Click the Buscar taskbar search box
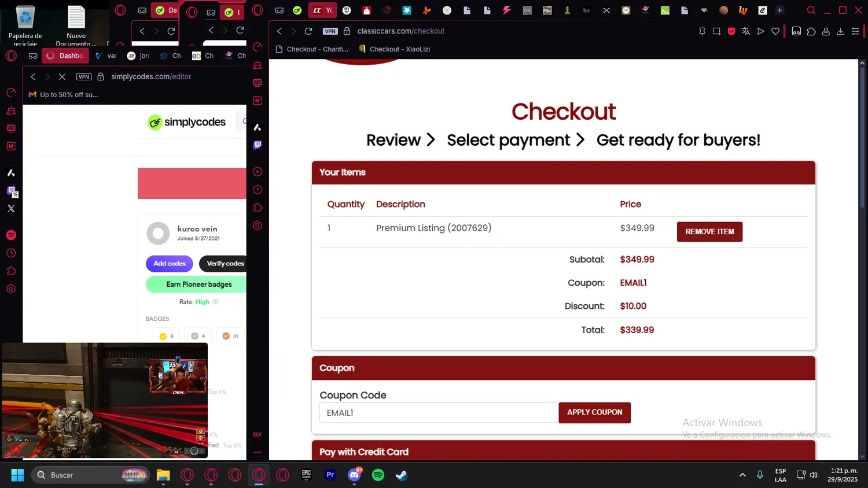The height and width of the screenshot is (488, 868). click(91, 475)
